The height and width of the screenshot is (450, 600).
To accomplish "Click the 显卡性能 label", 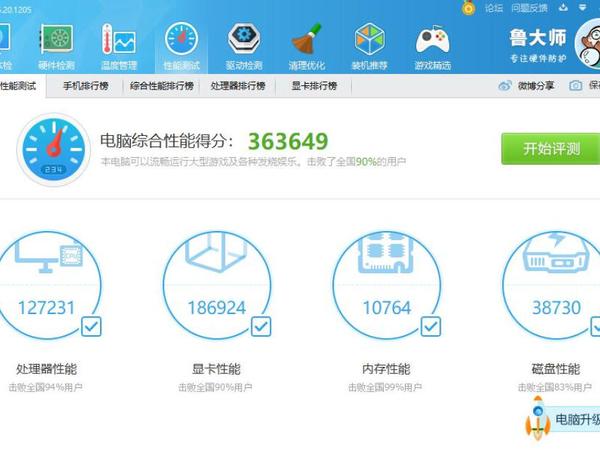I will coord(216,369).
